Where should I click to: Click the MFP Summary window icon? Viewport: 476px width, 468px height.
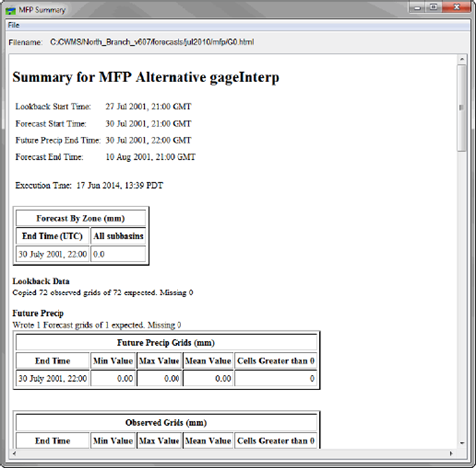point(11,11)
